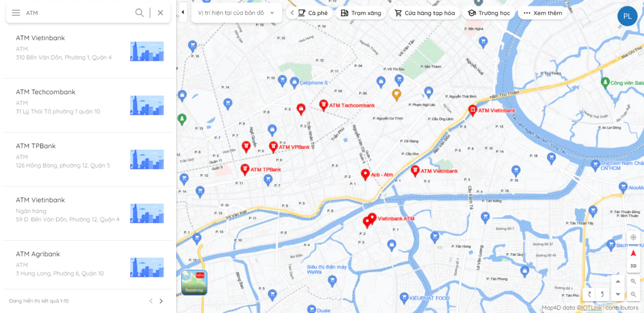Reset map north with red compass arrow
Viewport: 644px width, 313px height.
pos(633,253)
